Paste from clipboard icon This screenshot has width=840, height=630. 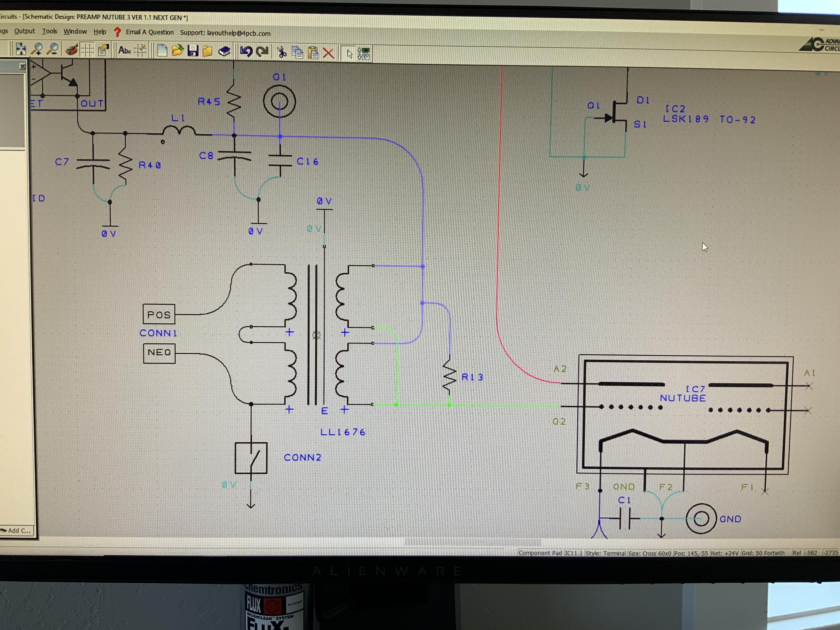point(313,53)
